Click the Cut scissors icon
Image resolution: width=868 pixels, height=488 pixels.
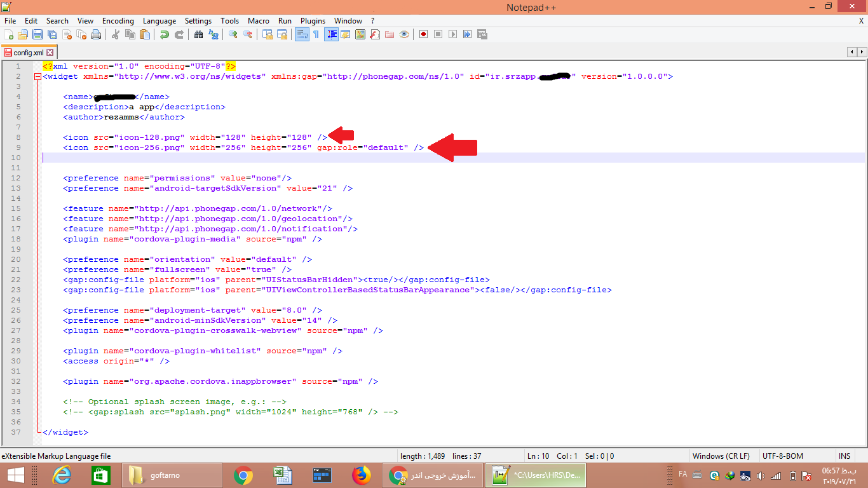116,34
